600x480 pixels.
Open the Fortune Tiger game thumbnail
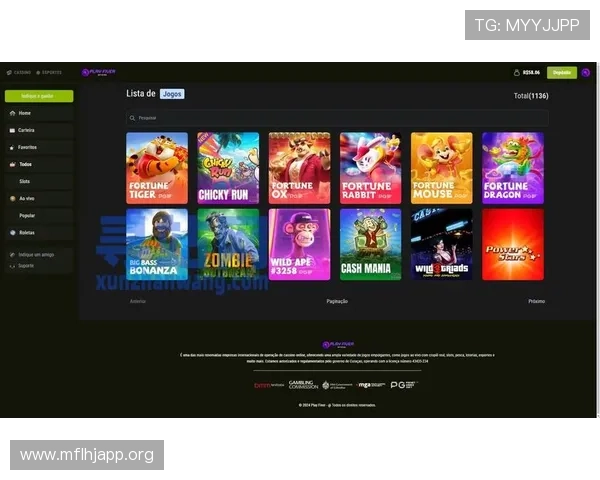156,168
